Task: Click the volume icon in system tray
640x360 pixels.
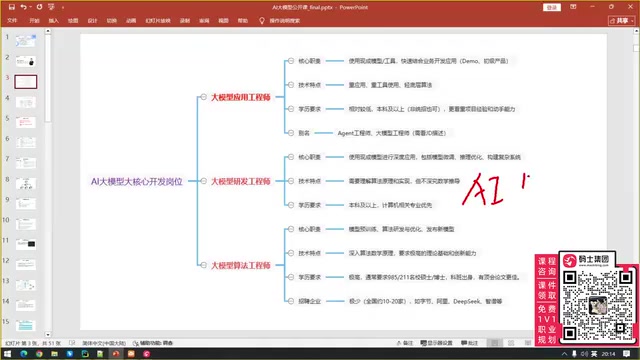Action: click(x=584, y=354)
